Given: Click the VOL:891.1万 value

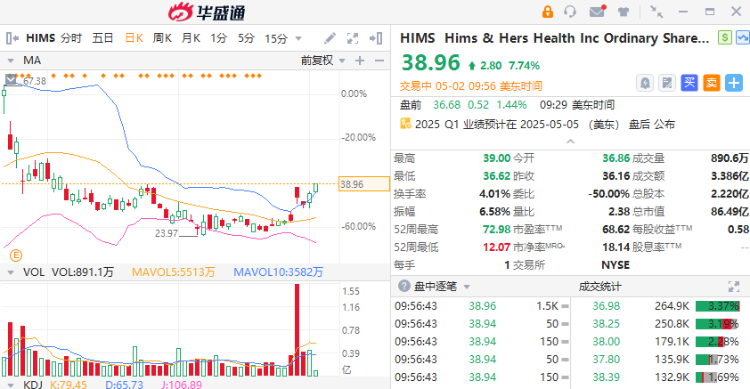Looking at the screenshot, I should [x=82, y=272].
